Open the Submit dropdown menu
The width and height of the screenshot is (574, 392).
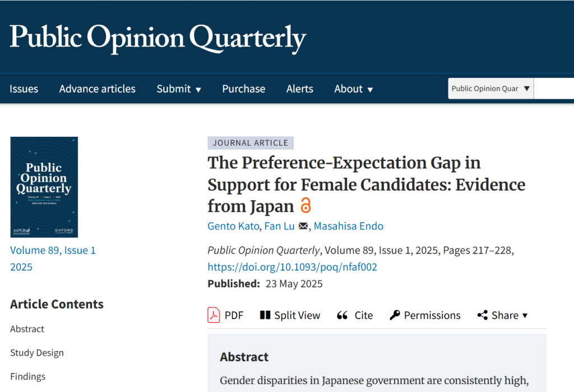[179, 89]
